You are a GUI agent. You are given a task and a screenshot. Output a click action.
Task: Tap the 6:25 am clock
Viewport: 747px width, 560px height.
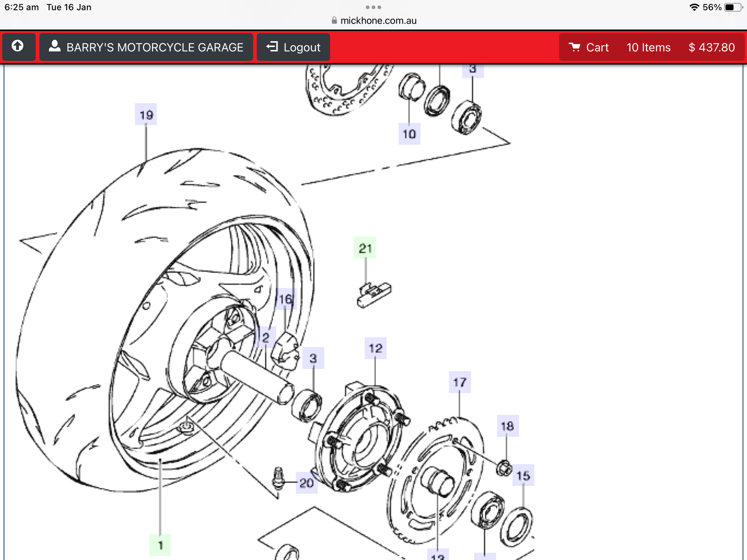coord(22,7)
